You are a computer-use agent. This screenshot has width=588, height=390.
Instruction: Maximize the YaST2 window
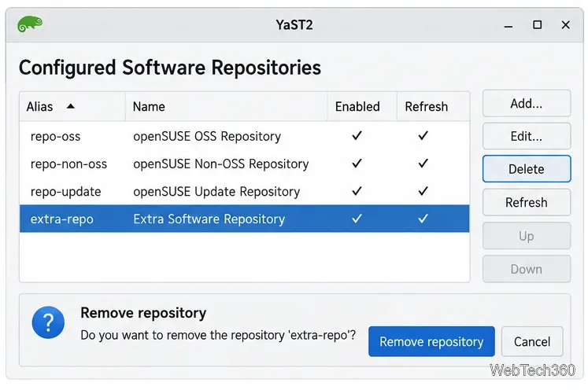point(537,24)
